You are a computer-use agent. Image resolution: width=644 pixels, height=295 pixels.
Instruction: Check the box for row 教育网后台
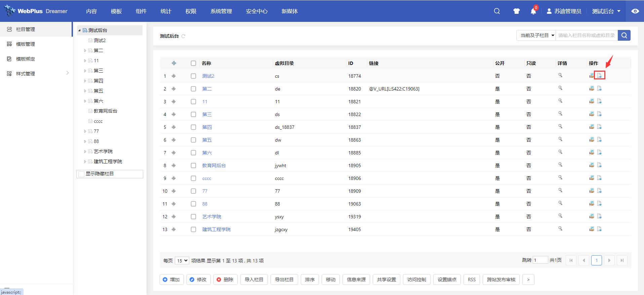click(x=193, y=165)
